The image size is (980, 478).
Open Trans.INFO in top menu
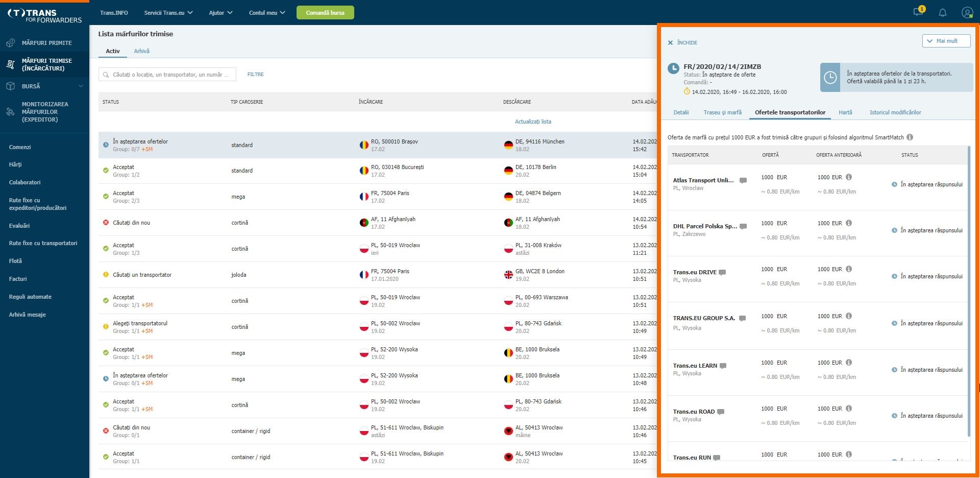[x=114, y=13]
